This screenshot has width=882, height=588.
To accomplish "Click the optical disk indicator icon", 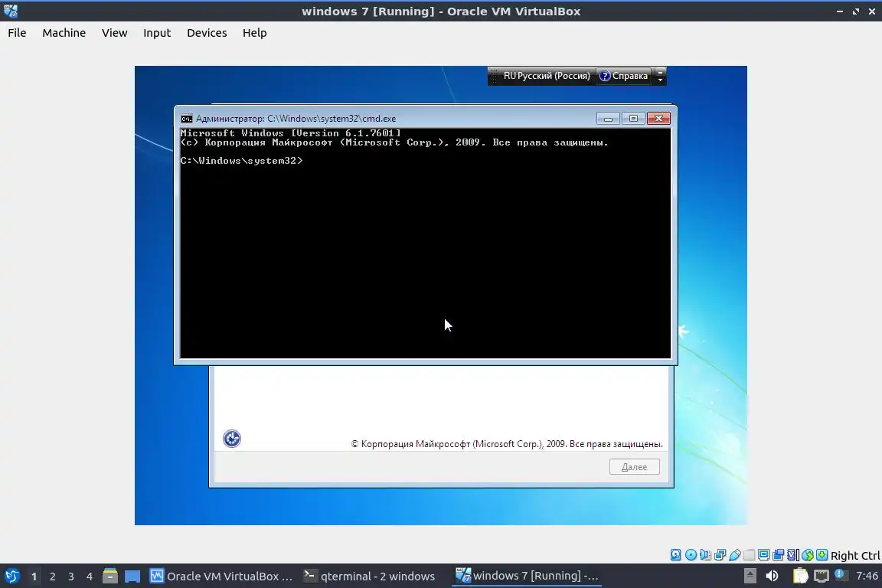I will click(x=691, y=555).
